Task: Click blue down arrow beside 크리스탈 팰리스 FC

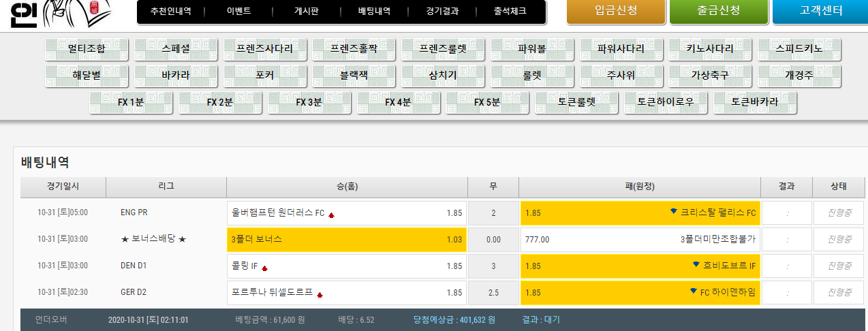Action: click(674, 212)
